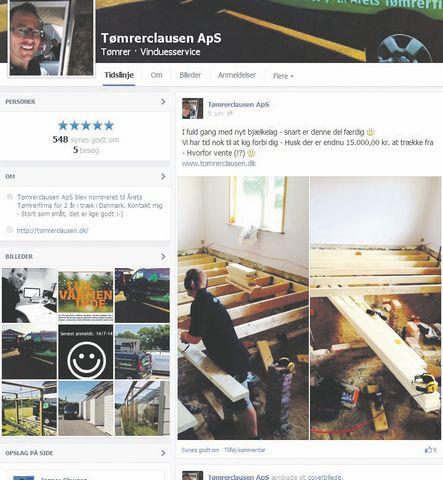
Task: Open the Billeder tab
Action: 190,75
